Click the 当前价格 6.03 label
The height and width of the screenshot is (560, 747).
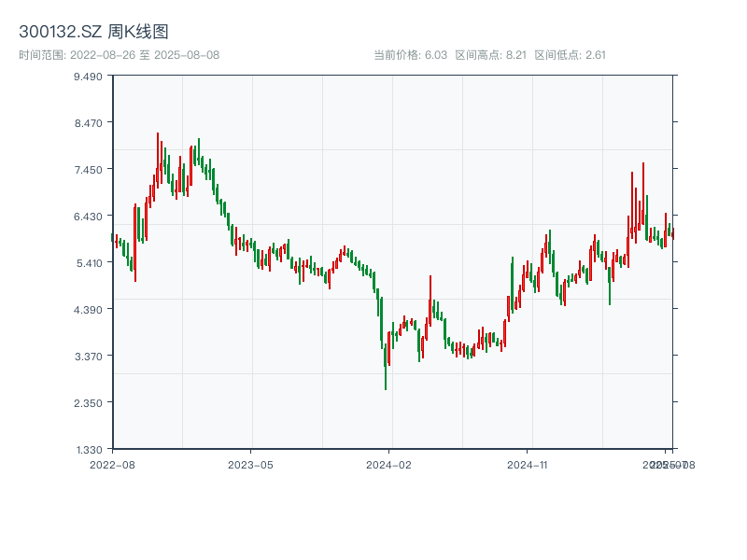[x=411, y=54]
